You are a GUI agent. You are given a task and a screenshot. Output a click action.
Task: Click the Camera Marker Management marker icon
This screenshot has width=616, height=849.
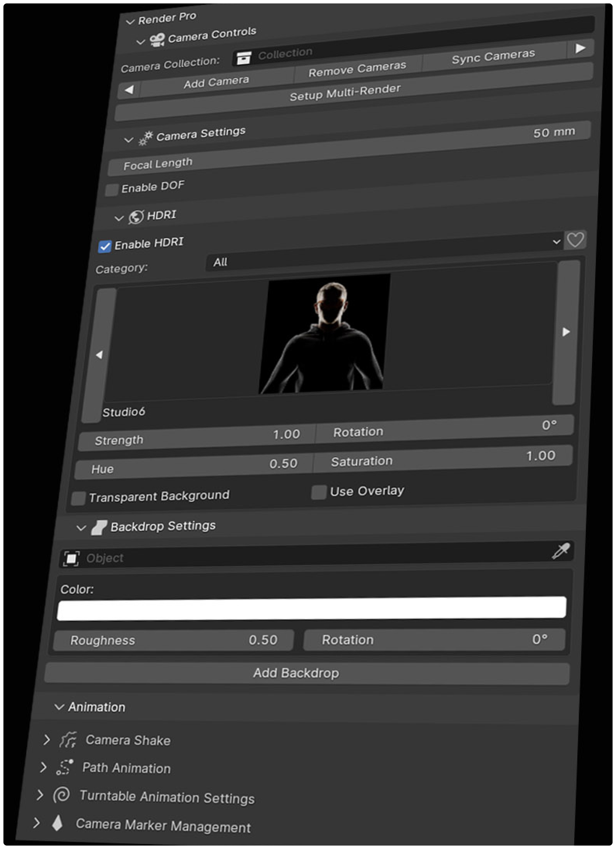57,823
